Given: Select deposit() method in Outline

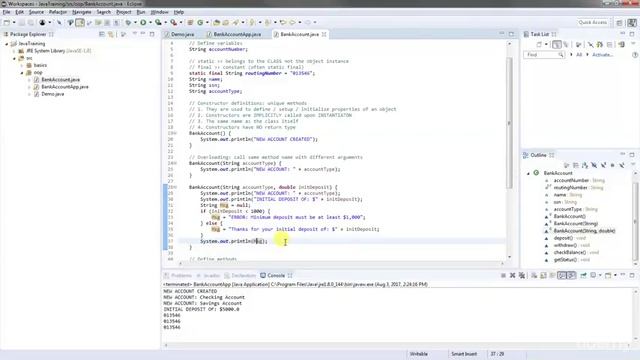Looking at the screenshot, I should tap(569, 238).
